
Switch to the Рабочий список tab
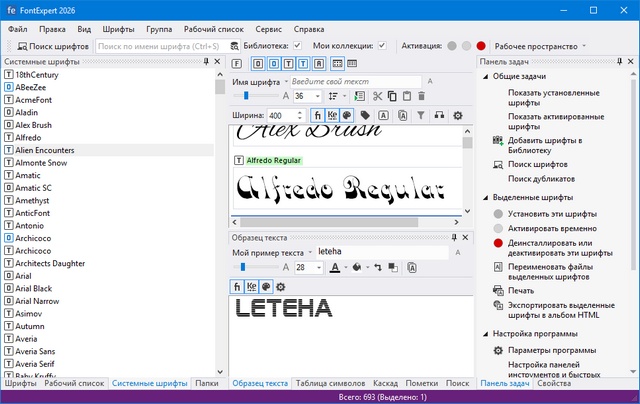click(74, 383)
